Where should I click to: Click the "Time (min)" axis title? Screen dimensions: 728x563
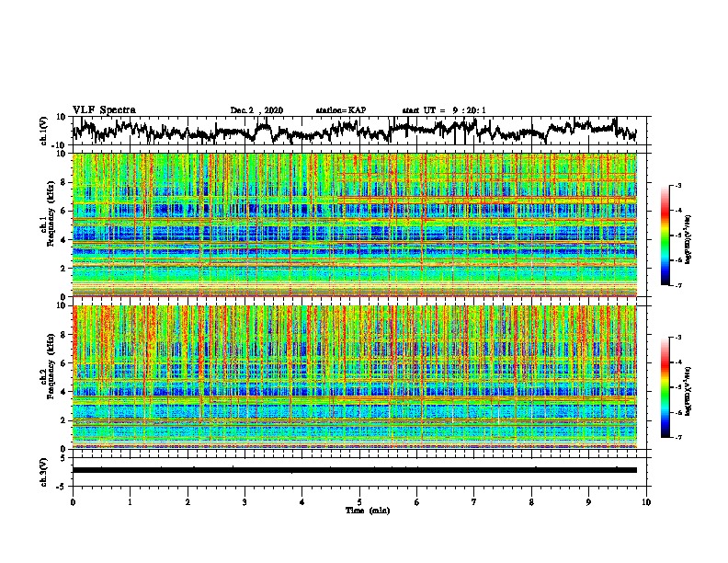(368, 511)
